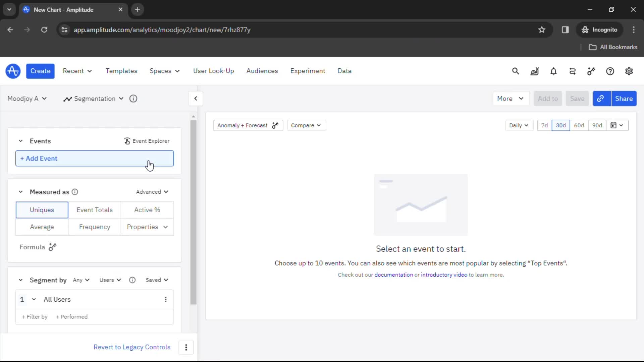The image size is (644, 362).
Task: Click the Daily interval dropdown
Action: click(x=518, y=125)
